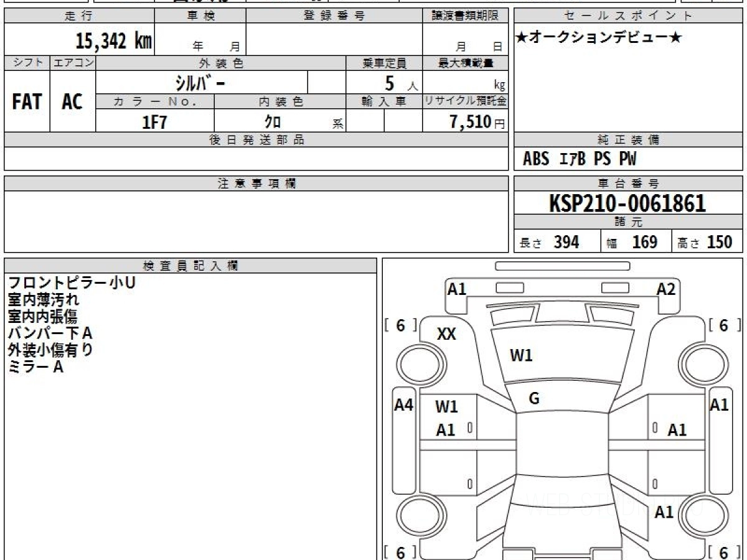Select the 室内薄汚れ inspector note
This screenshot has width=747, height=560.
point(44,299)
